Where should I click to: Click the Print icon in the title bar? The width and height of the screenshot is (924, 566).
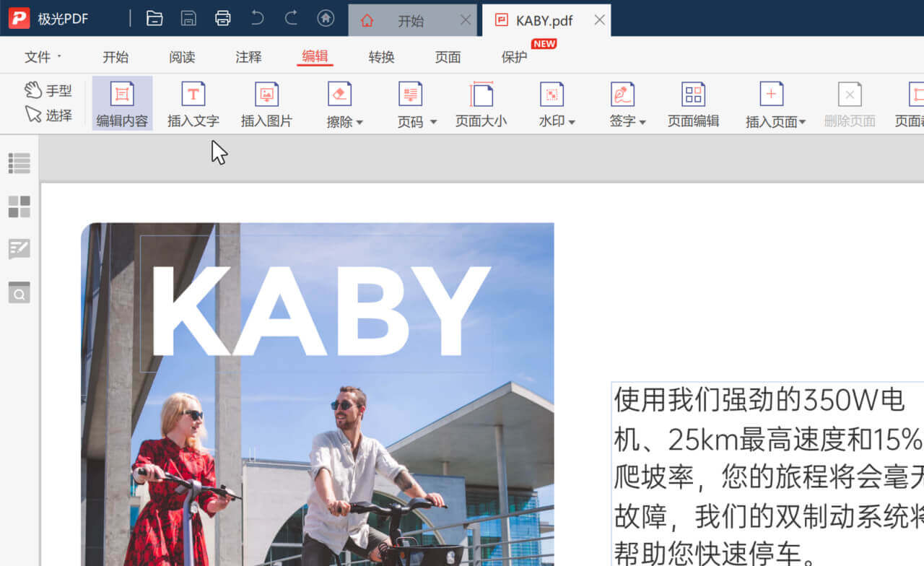pos(223,18)
